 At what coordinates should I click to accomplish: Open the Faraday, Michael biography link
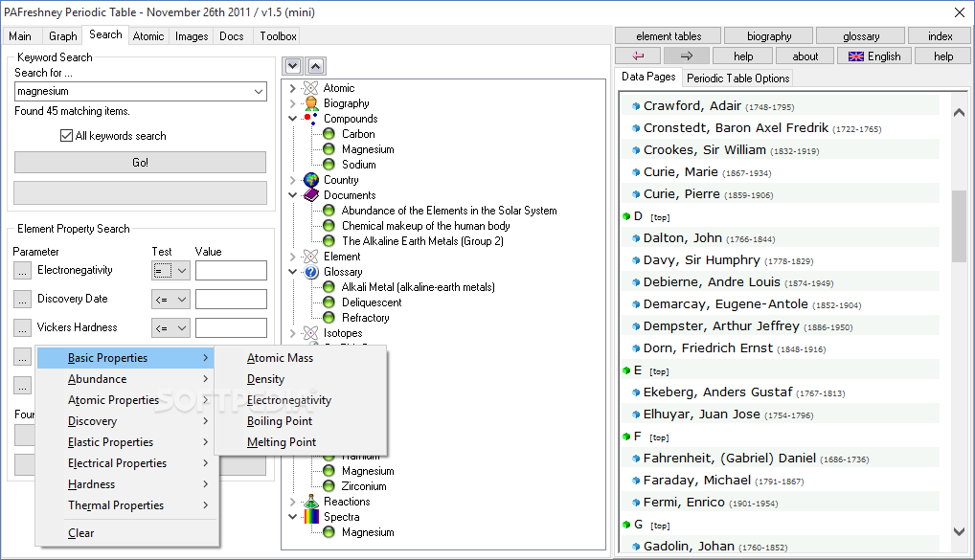pos(696,481)
